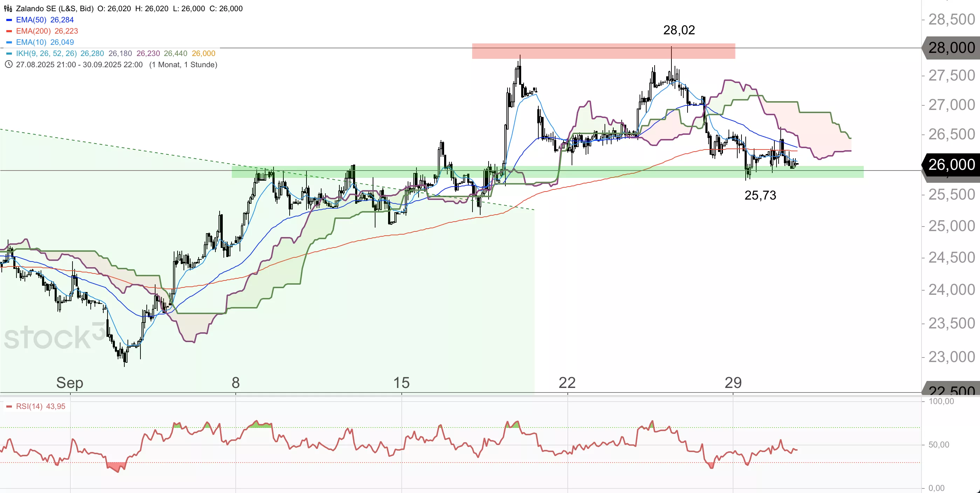This screenshot has width=980, height=493.
Task: Click the IKH indicator teal legend marker
Action: [9, 54]
